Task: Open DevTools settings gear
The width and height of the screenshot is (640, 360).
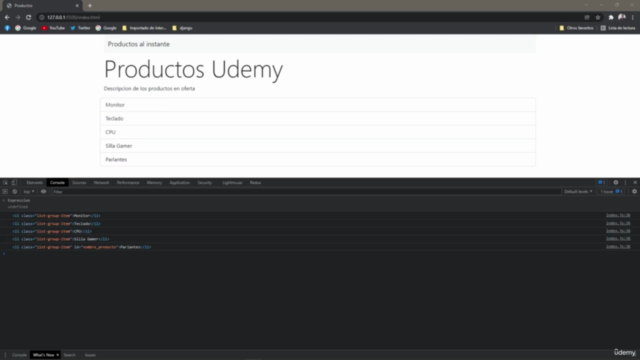Action: pos(616,182)
